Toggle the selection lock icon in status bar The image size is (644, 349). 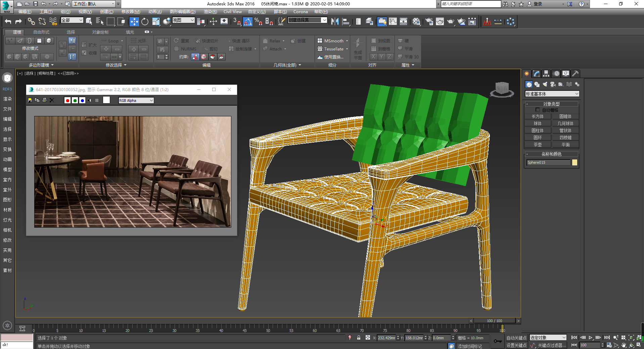[x=359, y=338]
